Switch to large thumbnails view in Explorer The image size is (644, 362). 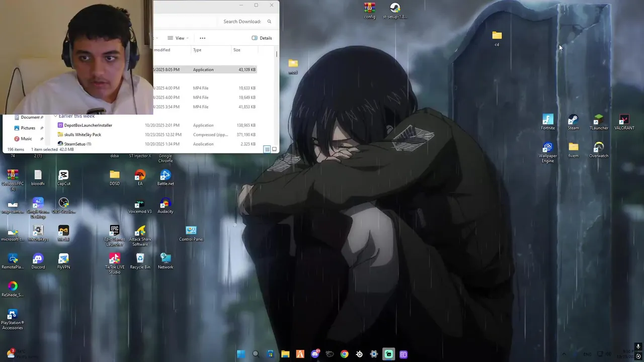click(x=274, y=149)
